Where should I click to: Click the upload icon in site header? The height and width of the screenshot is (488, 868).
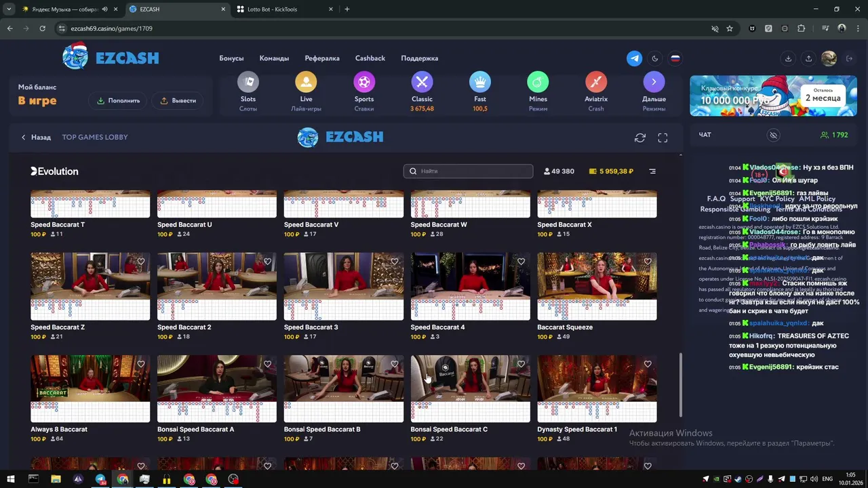tap(808, 58)
